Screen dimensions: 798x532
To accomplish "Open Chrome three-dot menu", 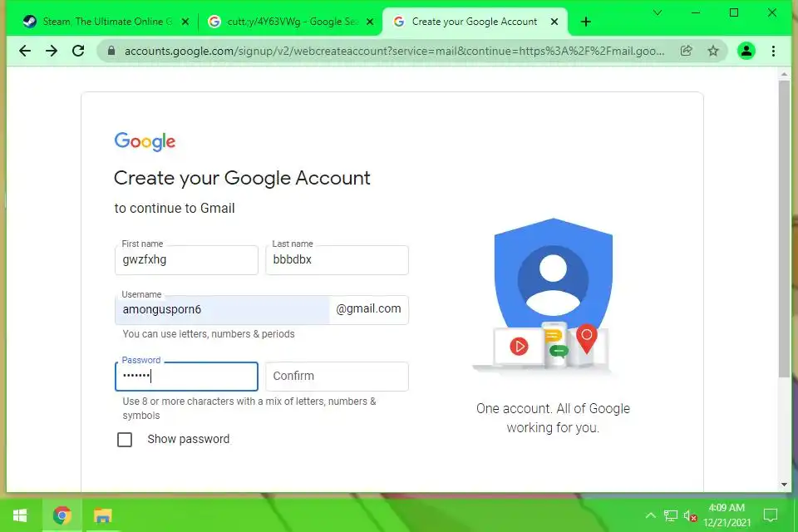I will [x=773, y=51].
